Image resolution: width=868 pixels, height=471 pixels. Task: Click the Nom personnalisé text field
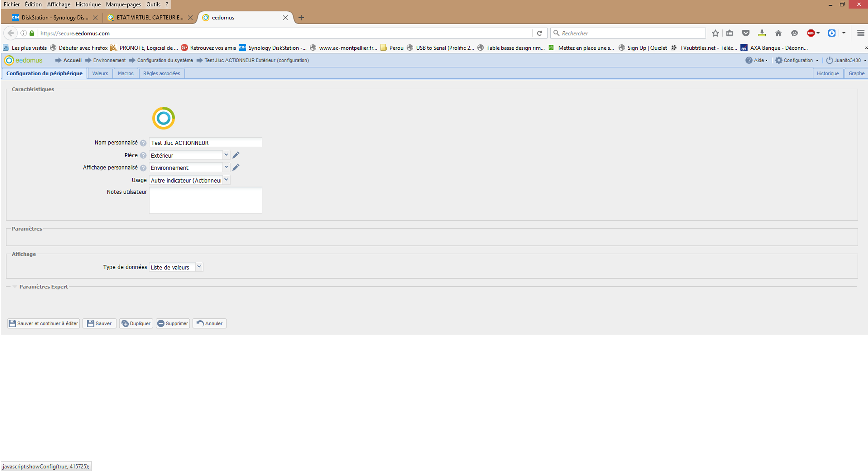pyautogui.click(x=206, y=143)
